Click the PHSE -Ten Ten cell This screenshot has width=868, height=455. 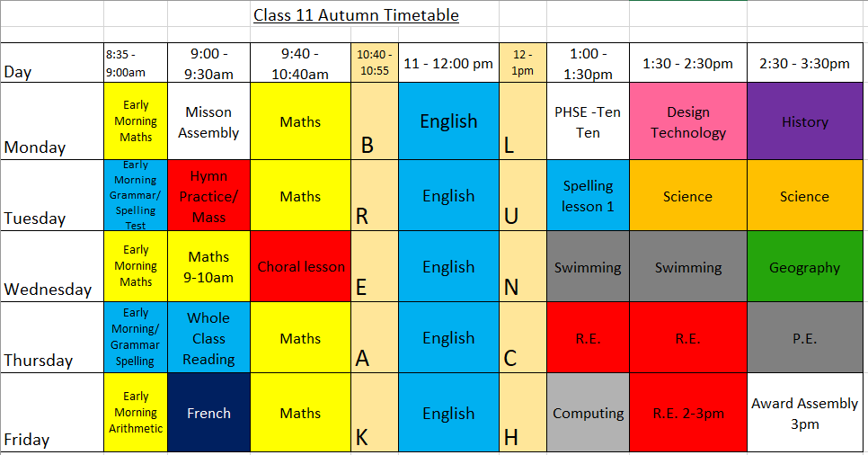click(x=588, y=121)
